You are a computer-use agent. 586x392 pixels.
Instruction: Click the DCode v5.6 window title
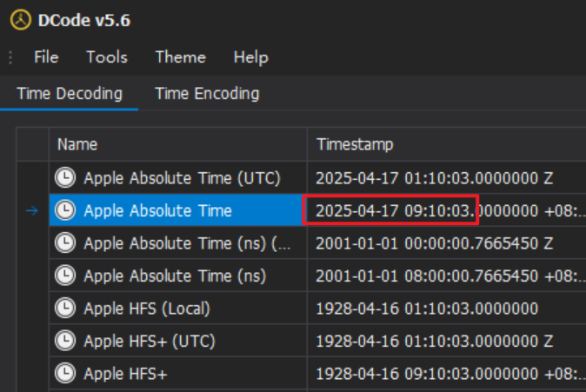(84, 20)
